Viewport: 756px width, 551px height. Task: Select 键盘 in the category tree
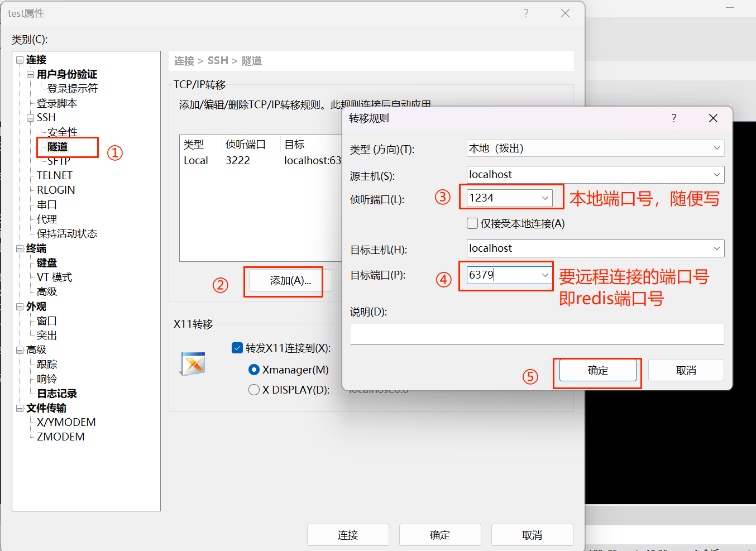click(47, 263)
